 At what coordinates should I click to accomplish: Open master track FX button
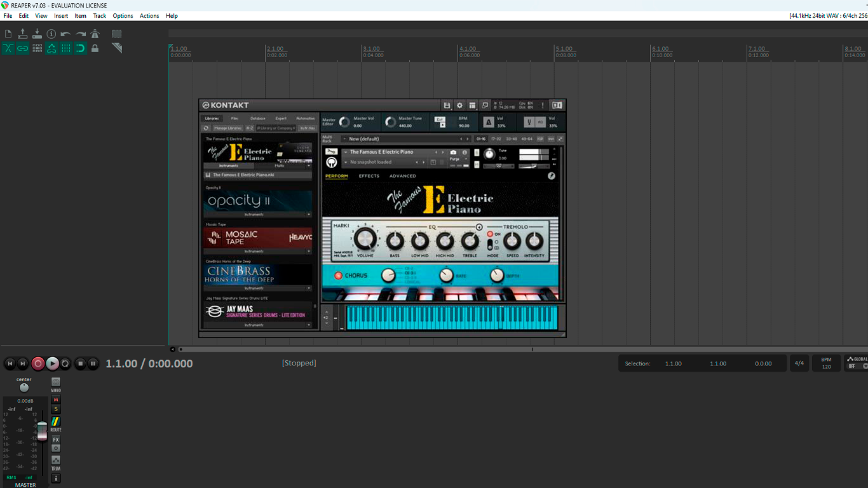pos(56,440)
